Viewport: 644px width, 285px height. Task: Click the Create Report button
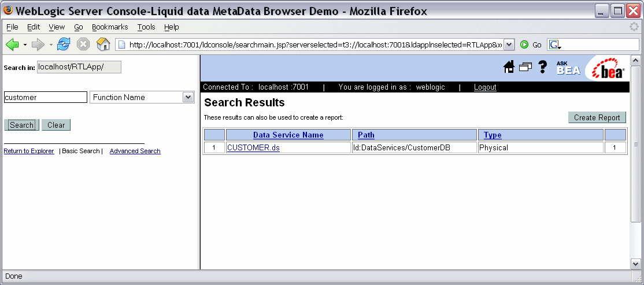(597, 117)
